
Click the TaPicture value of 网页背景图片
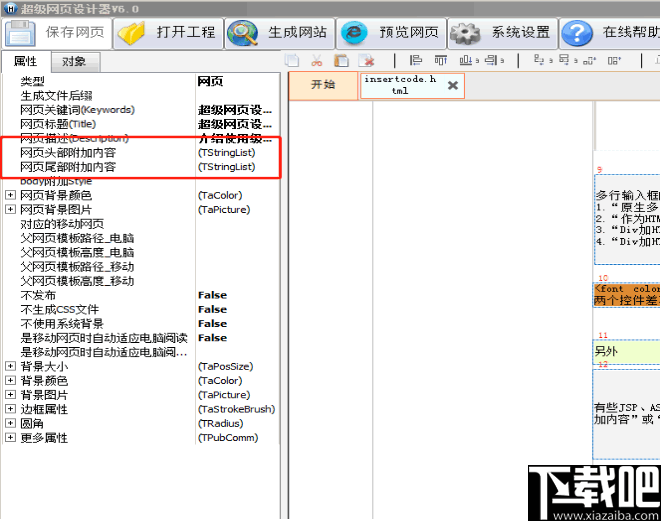(224, 210)
